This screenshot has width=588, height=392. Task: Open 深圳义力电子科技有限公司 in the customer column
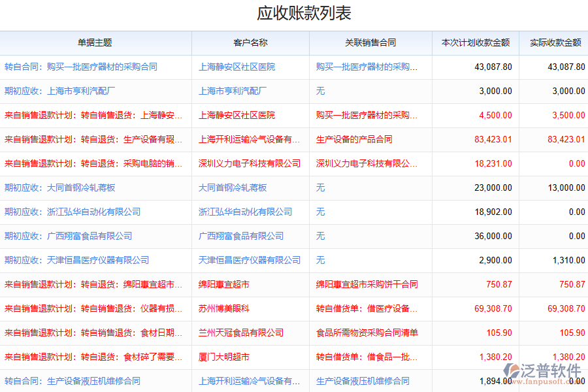click(250, 163)
